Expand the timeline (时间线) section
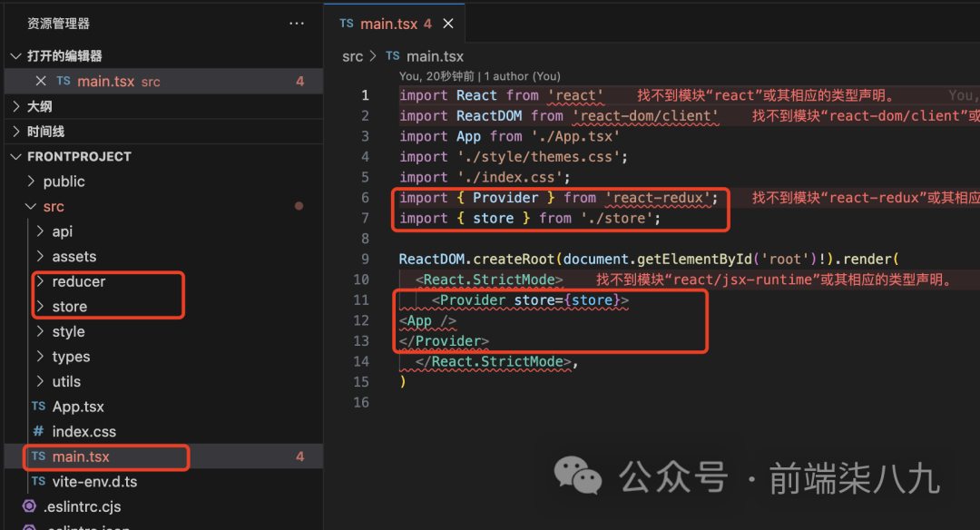The height and width of the screenshot is (530, 980). pos(16,132)
